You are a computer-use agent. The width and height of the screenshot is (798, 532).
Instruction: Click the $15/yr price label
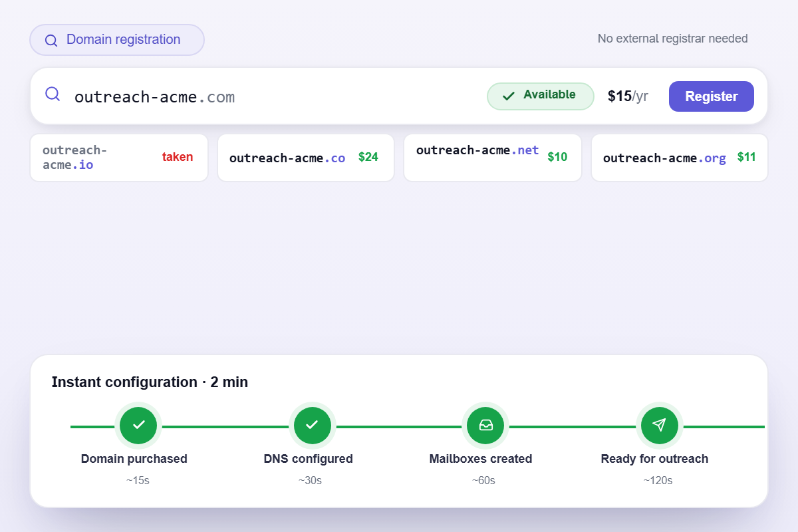click(628, 96)
